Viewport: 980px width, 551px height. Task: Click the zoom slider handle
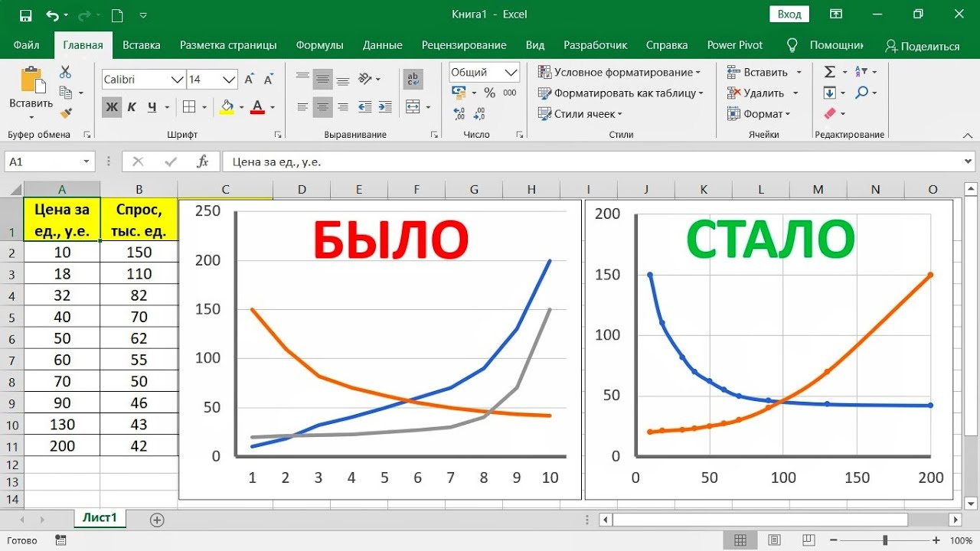(885, 540)
